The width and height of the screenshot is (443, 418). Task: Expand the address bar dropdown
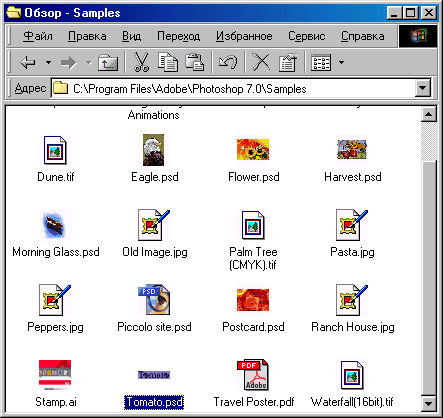423,88
